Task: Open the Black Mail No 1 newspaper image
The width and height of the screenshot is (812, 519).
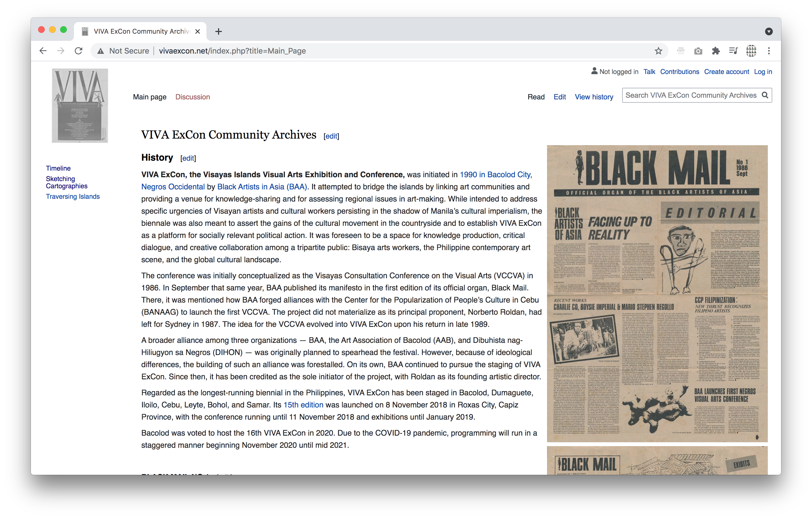Action: pos(657,294)
